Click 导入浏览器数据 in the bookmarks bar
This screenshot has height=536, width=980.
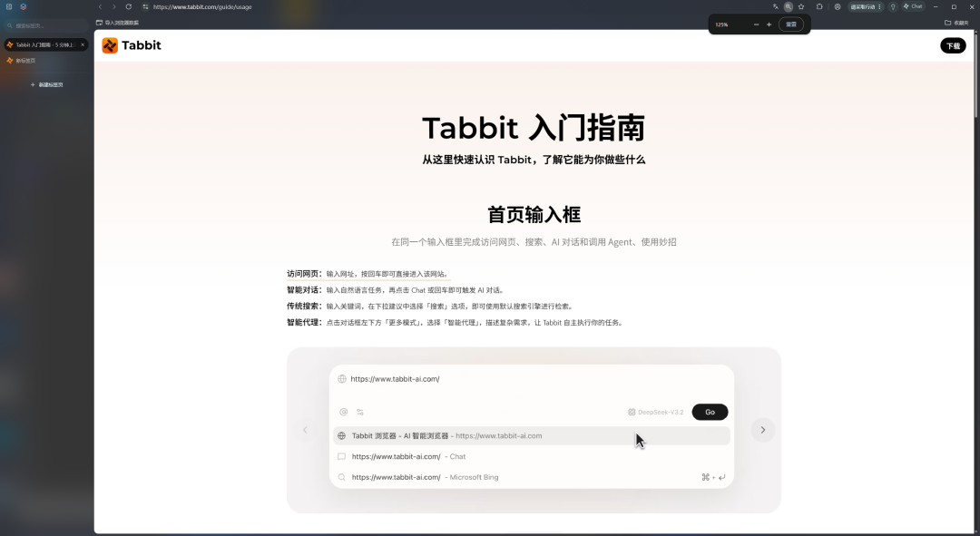coord(117,23)
